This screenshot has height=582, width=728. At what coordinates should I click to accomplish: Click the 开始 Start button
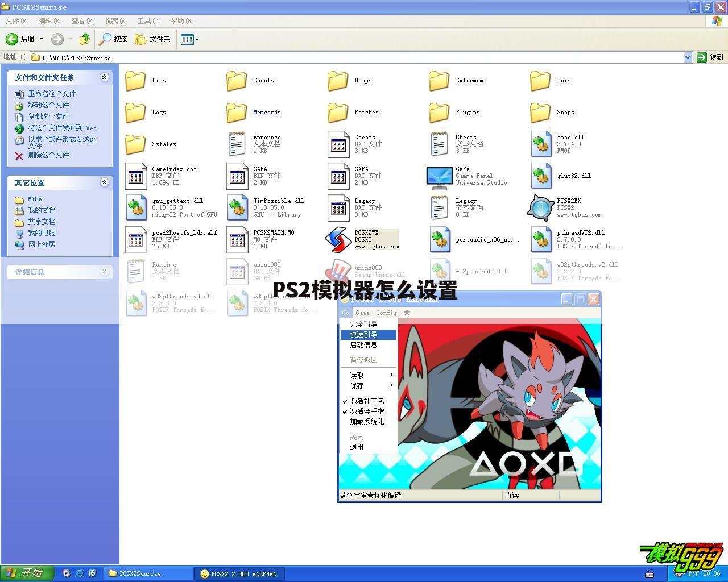(27, 573)
